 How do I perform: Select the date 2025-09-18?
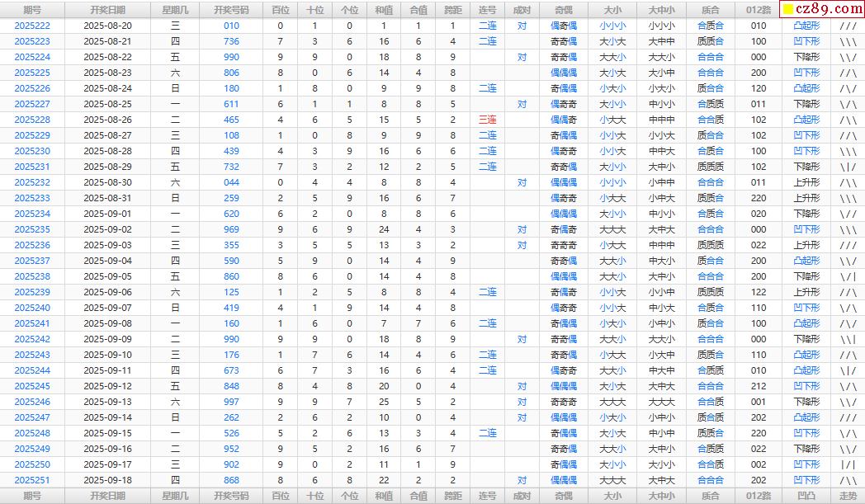click(x=107, y=480)
